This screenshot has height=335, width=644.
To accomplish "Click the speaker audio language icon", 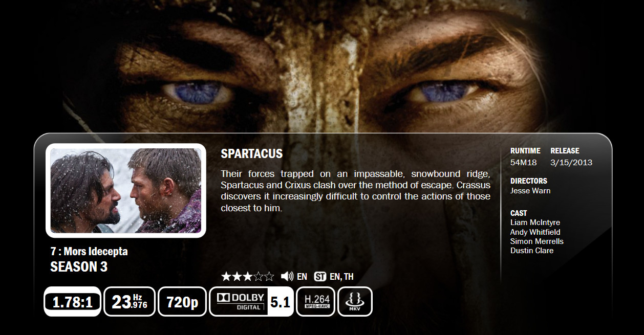I will pyautogui.click(x=287, y=277).
